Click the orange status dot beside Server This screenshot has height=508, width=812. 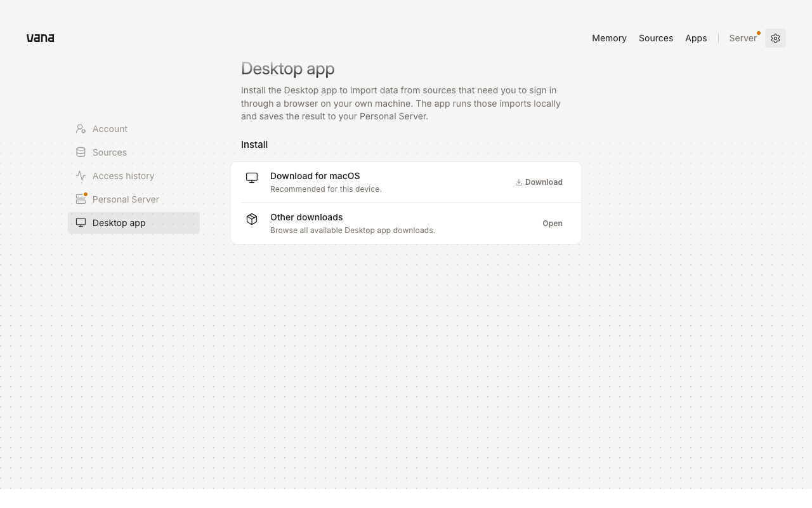coord(759,33)
